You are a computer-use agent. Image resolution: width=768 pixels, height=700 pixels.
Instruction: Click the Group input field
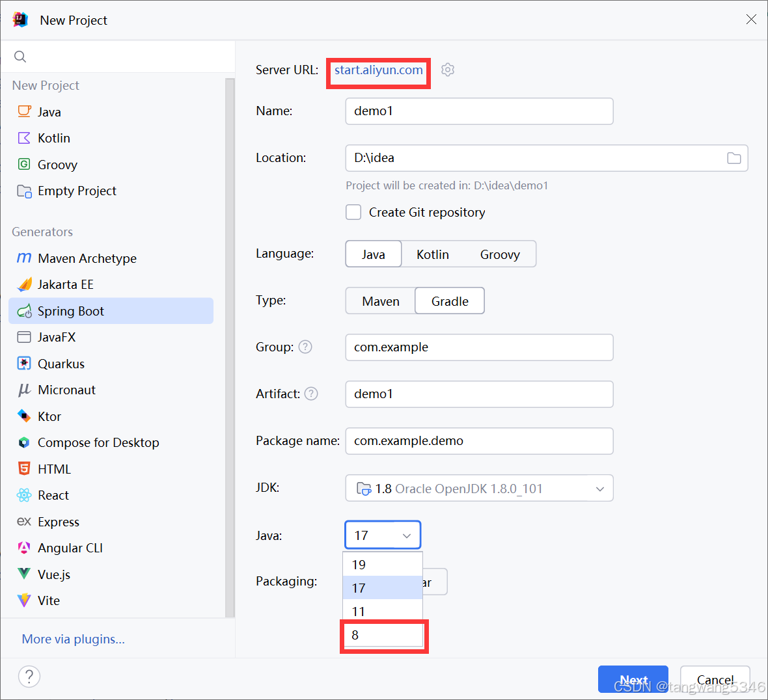click(x=479, y=347)
